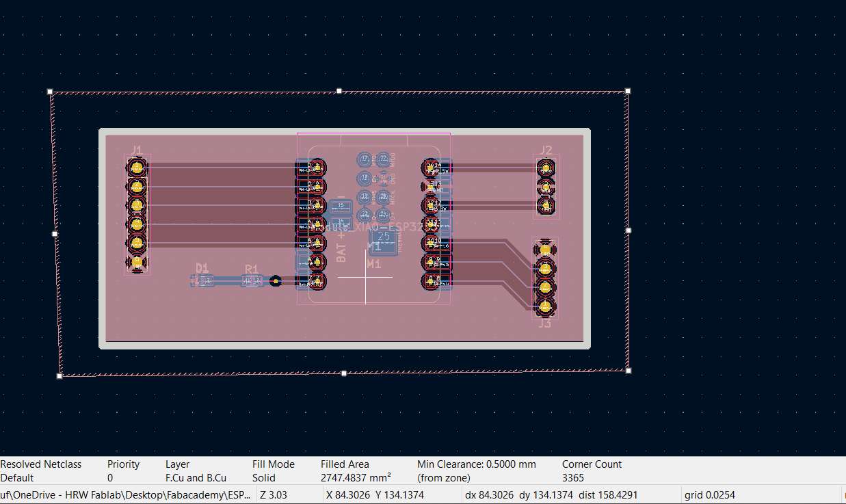Viewport: 846px width, 504px height.
Task: Click the top edge zone midpoint handle
Action: 338,90
